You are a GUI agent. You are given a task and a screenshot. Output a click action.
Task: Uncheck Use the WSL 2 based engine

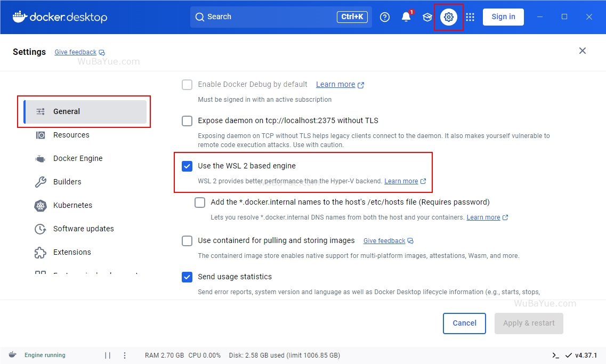tap(187, 166)
